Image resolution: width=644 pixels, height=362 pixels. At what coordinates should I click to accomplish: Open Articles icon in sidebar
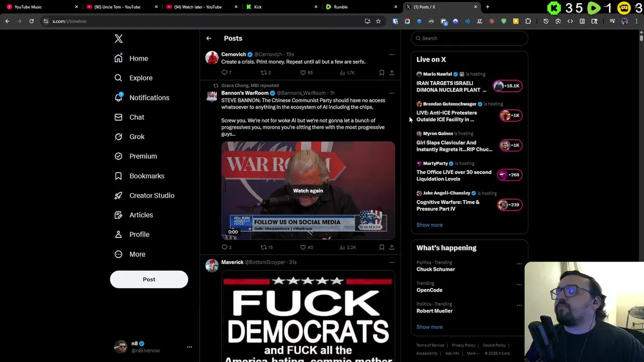coord(118,215)
